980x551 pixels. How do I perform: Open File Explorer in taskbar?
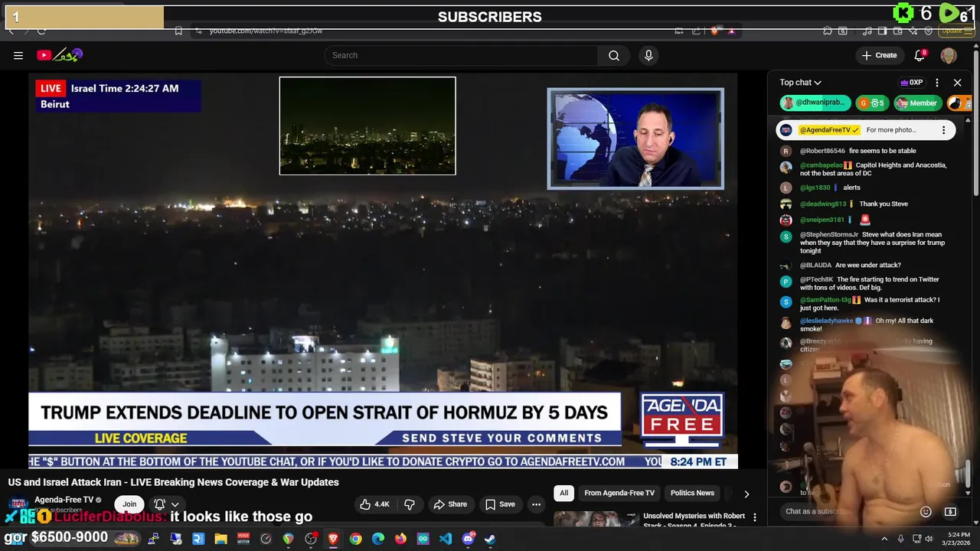(221, 539)
